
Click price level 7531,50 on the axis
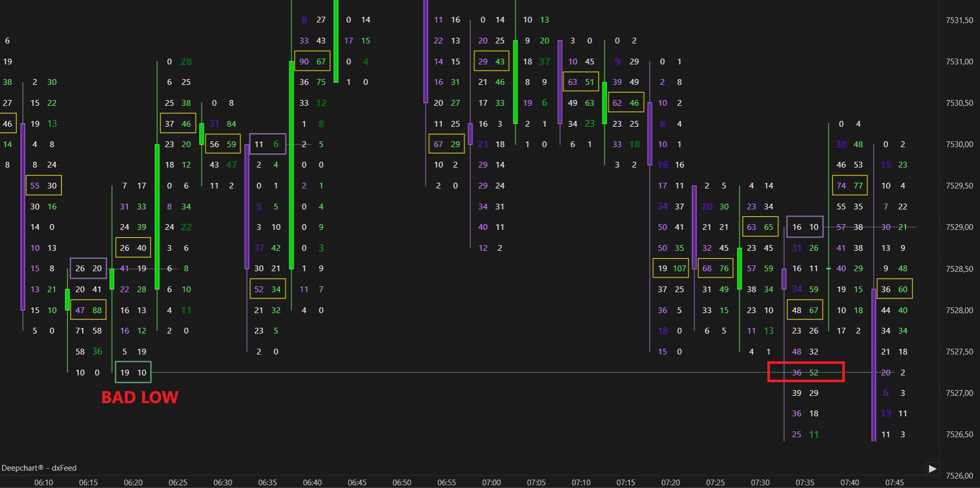click(x=960, y=20)
